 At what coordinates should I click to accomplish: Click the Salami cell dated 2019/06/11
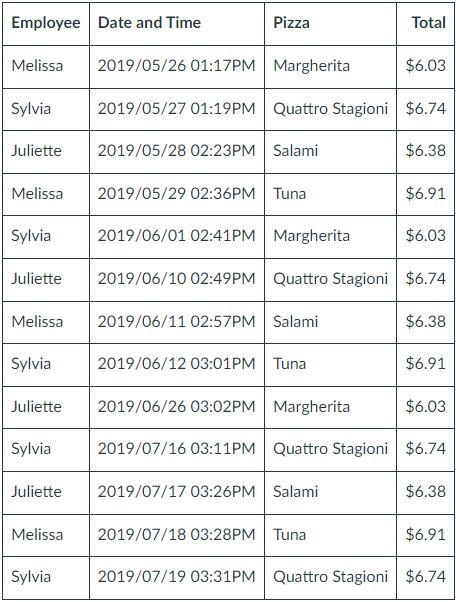330,322
